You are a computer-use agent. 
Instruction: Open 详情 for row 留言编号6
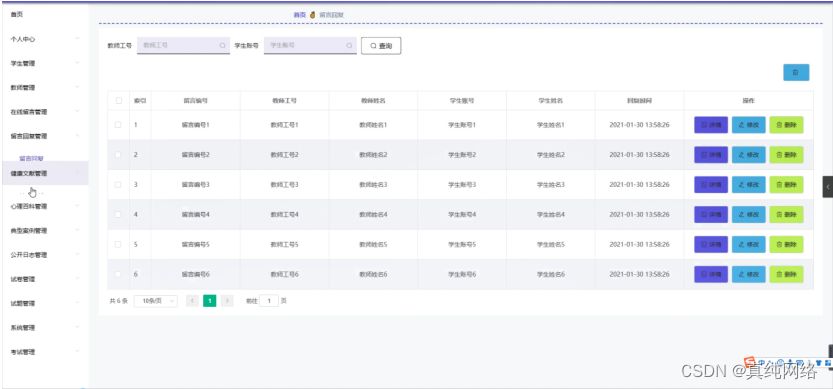pos(711,274)
